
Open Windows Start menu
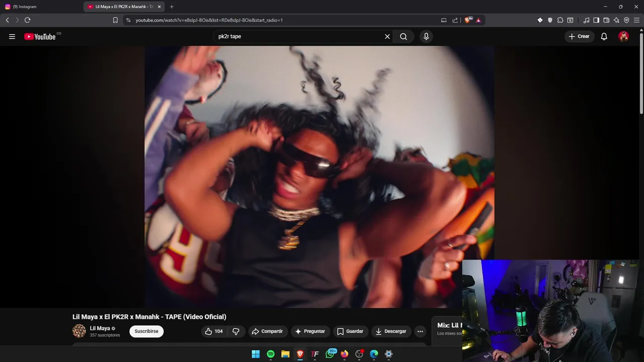tap(256, 354)
